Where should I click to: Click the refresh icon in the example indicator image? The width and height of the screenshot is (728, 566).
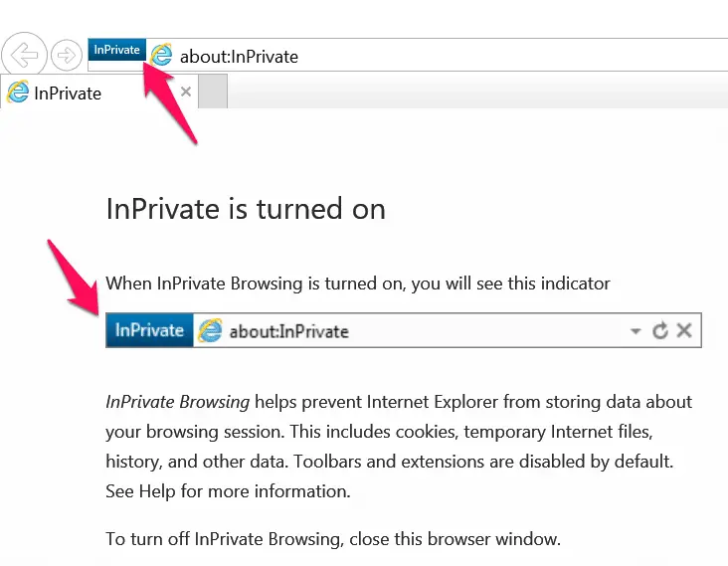pyautogui.click(x=659, y=330)
